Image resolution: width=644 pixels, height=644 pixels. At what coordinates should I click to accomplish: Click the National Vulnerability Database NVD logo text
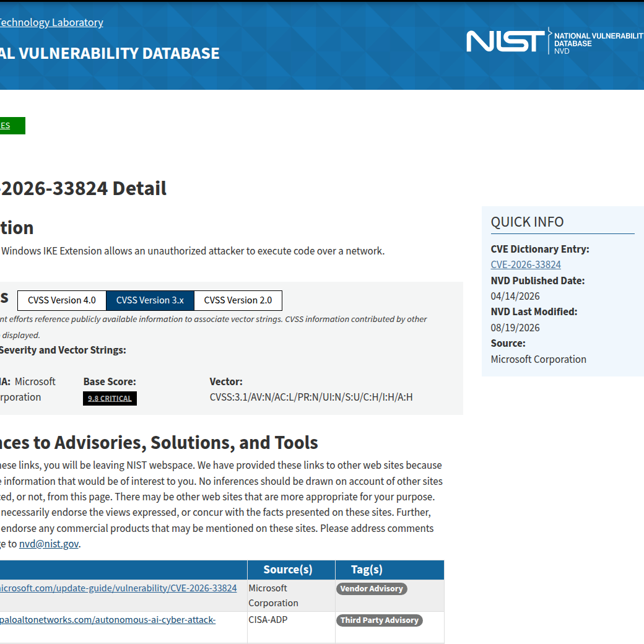coord(598,43)
